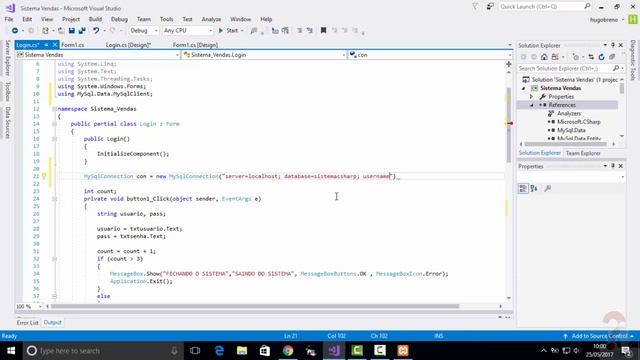This screenshot has height=360, width=640.
Task: Open the Output tab
Action: (x=53, y=322)
